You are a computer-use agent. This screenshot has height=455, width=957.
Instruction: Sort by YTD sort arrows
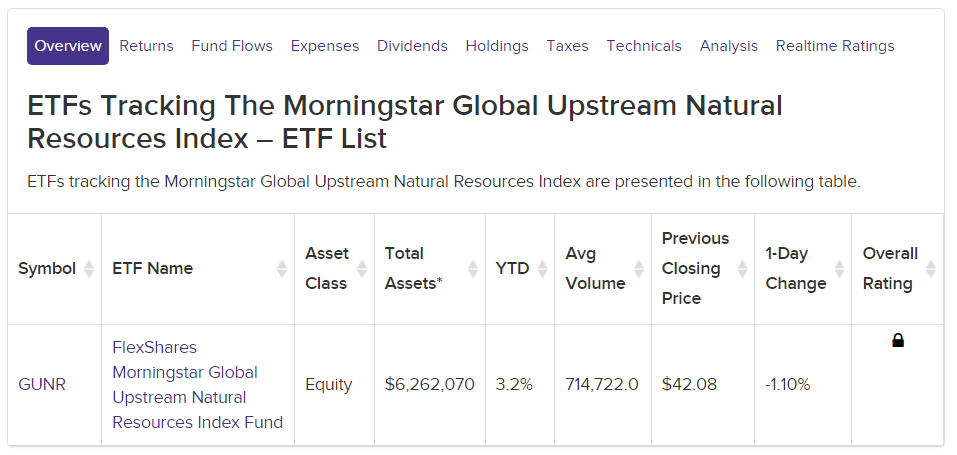[x=542, y=269]
